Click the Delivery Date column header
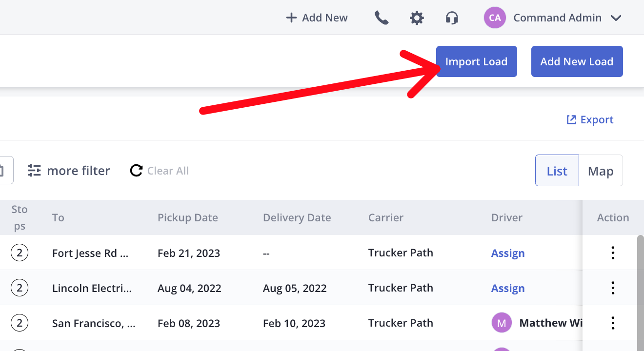 coord(297,217)
